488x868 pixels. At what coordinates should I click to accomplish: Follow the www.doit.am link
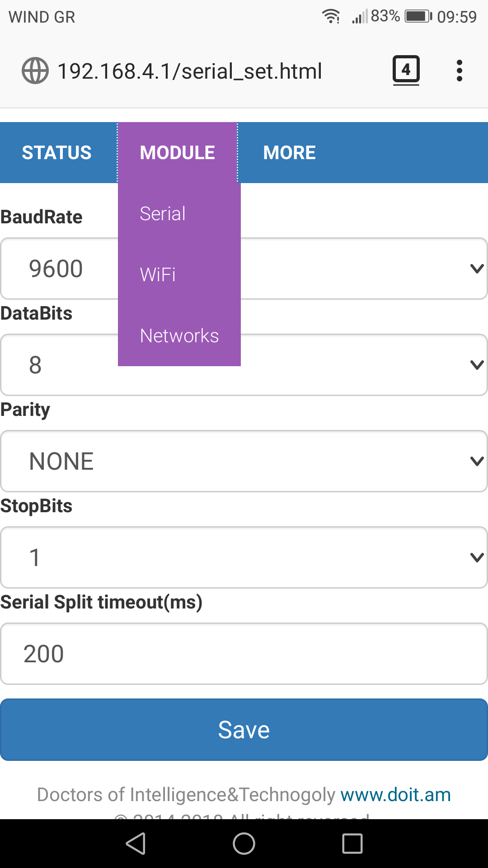pos(395,795)
